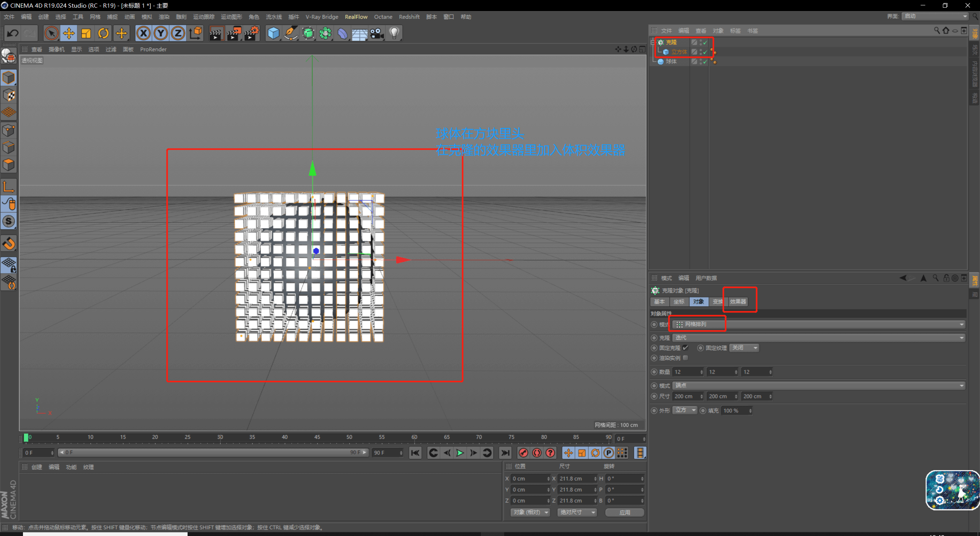Click the Undo arrow icon
980x536 pixels.
point(13,34)
